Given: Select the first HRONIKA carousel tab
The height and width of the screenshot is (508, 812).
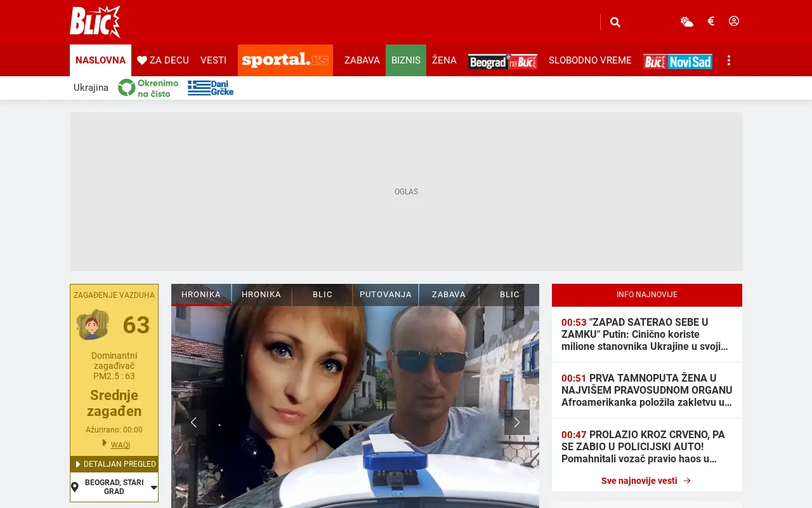Looking at the screenshot, I should pos(201,295).
